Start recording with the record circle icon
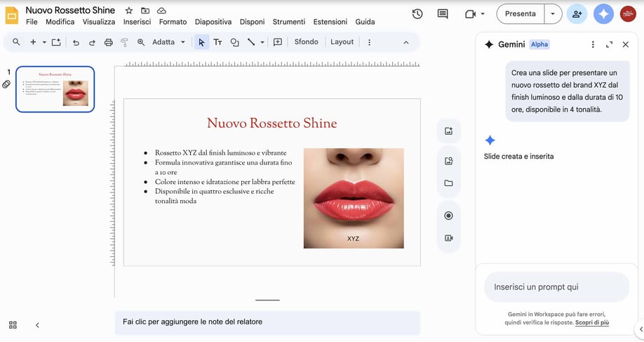The height and width of the screenshot is (342, 644). (x=449, y=216)
